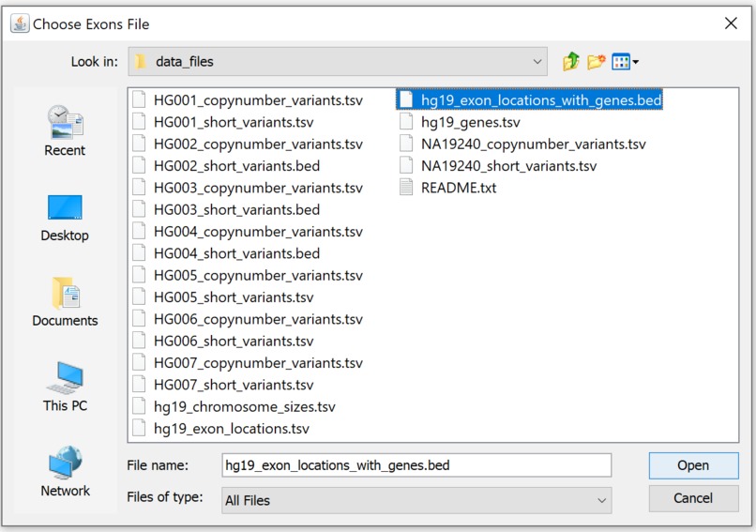Select HG004_short_variants.bed

[226, 253]
